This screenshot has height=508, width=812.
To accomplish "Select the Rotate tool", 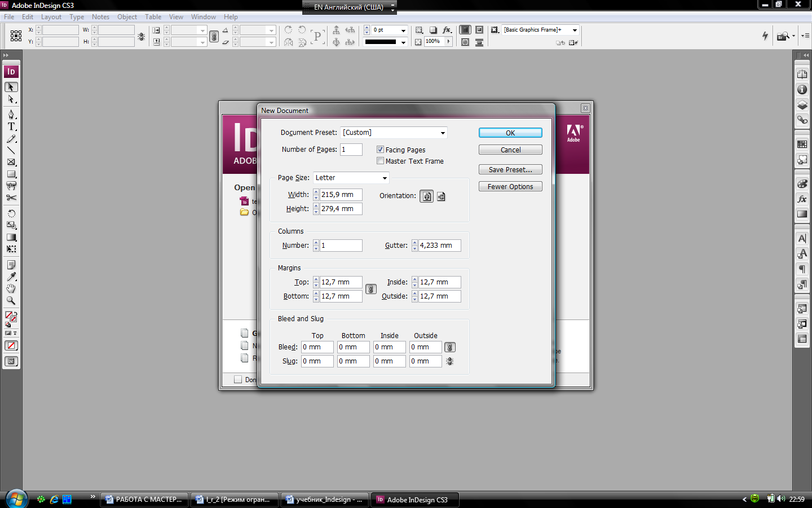I will tap(11, 213).
